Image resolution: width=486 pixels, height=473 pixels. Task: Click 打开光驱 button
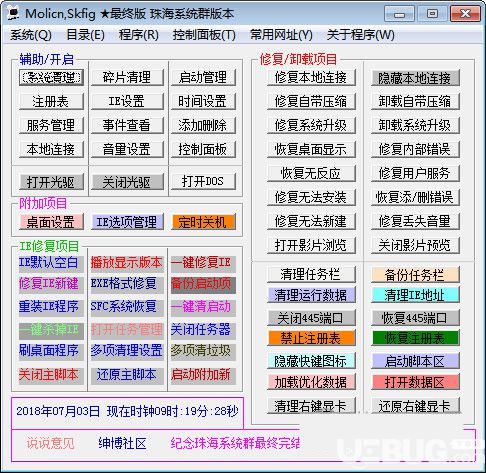pos(51,182)
